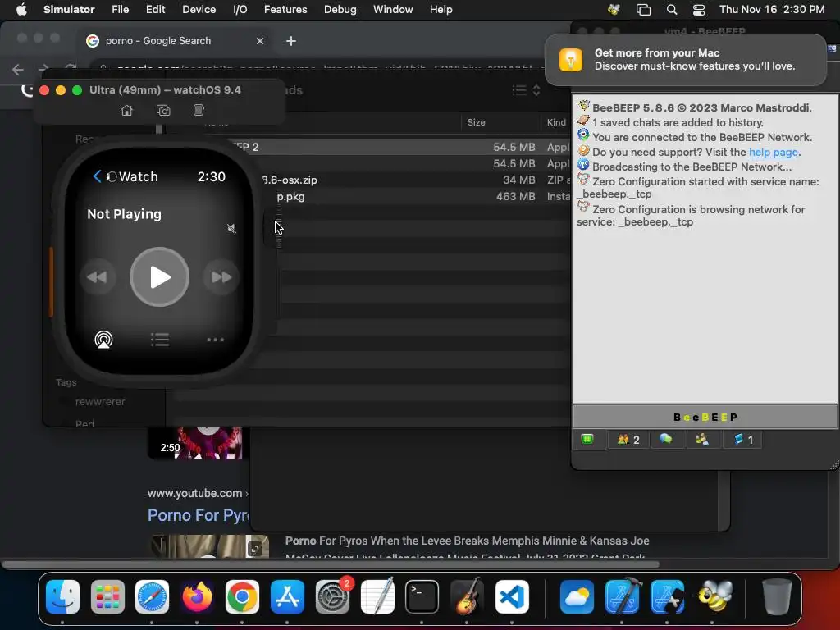Go back to Watch source list

126,177
